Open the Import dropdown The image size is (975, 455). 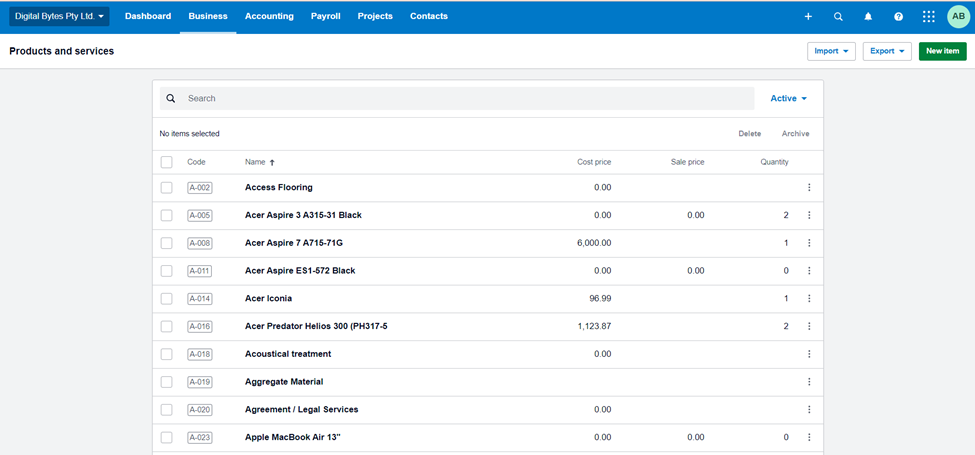tap(831, 51)
